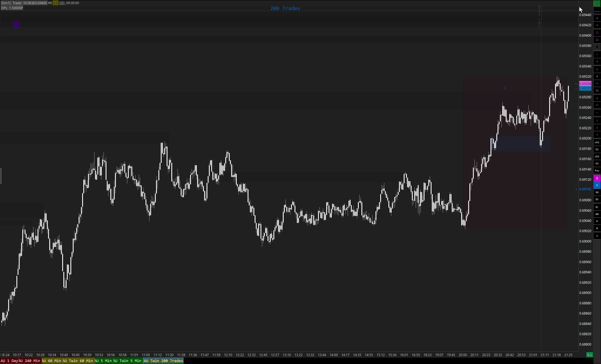This screenshot has width=601, height=364.
Task: Click the orange droplet tool icon
Action: (597, 25)
